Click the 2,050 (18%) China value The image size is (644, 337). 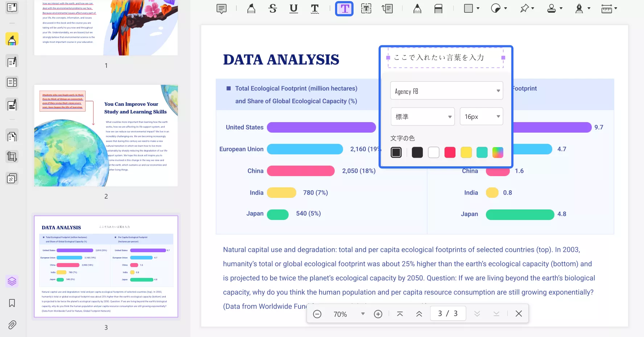[359, 171]
